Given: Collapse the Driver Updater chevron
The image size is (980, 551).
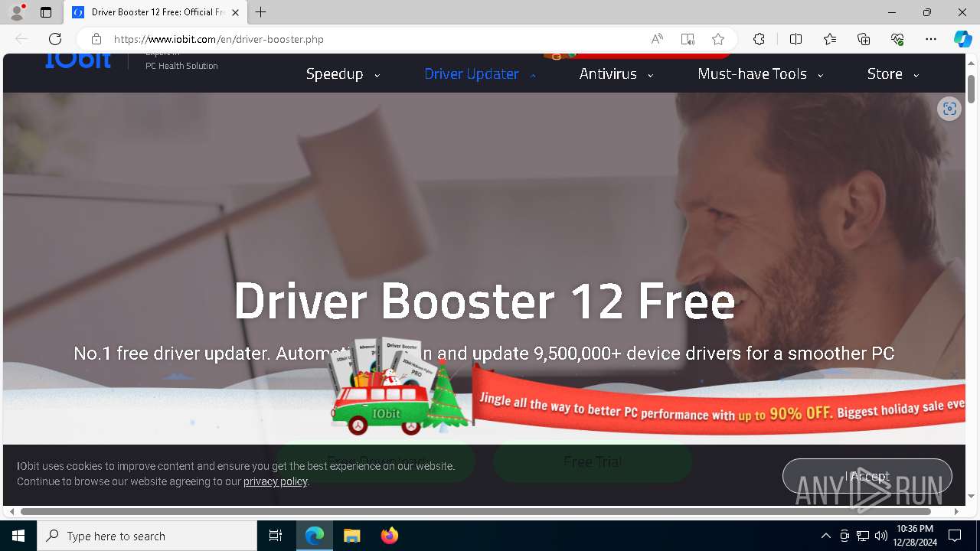Looking at the screenshot, I should tap(533, 75).
